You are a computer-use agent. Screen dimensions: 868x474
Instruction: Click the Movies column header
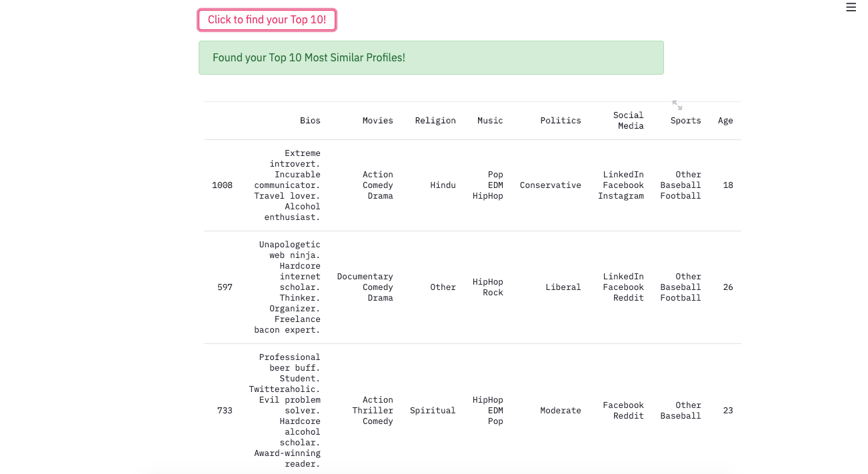pyautogui.click(x=377, y=121)
